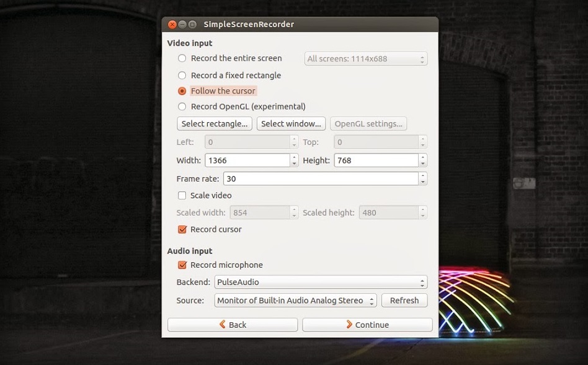Select Record OpenGL (experimental) option
The image size is (588, 365).
pos(182,107)
